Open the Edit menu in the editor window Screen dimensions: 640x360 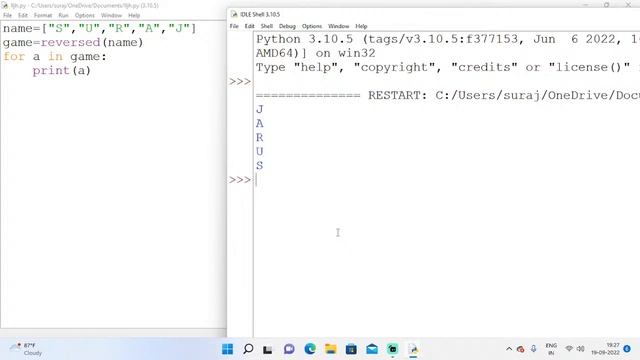23,16
